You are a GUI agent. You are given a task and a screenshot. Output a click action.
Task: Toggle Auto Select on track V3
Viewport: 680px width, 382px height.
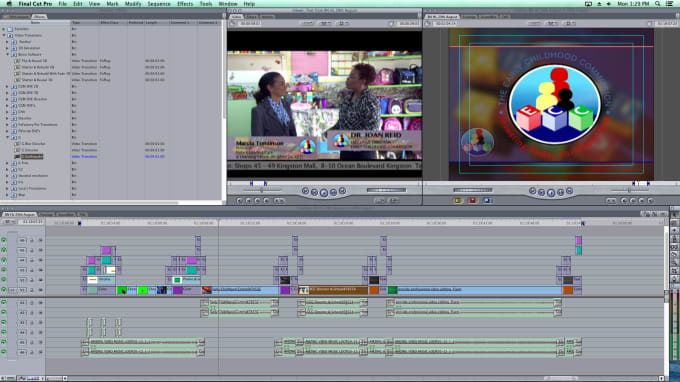pos(41,270)
